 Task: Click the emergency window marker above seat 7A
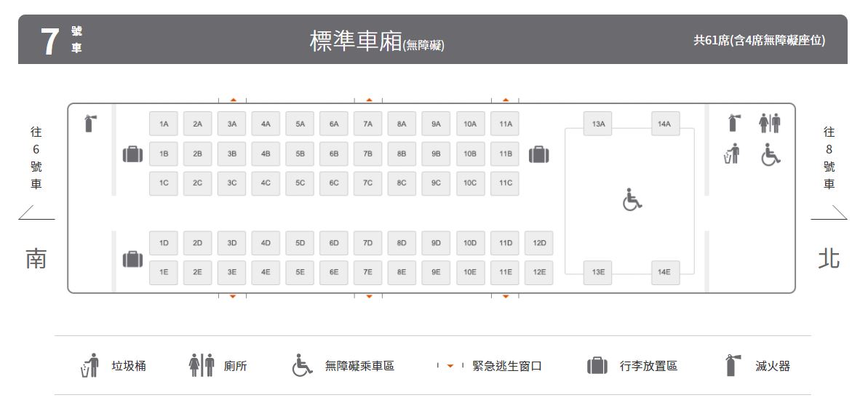click(369, 100)
